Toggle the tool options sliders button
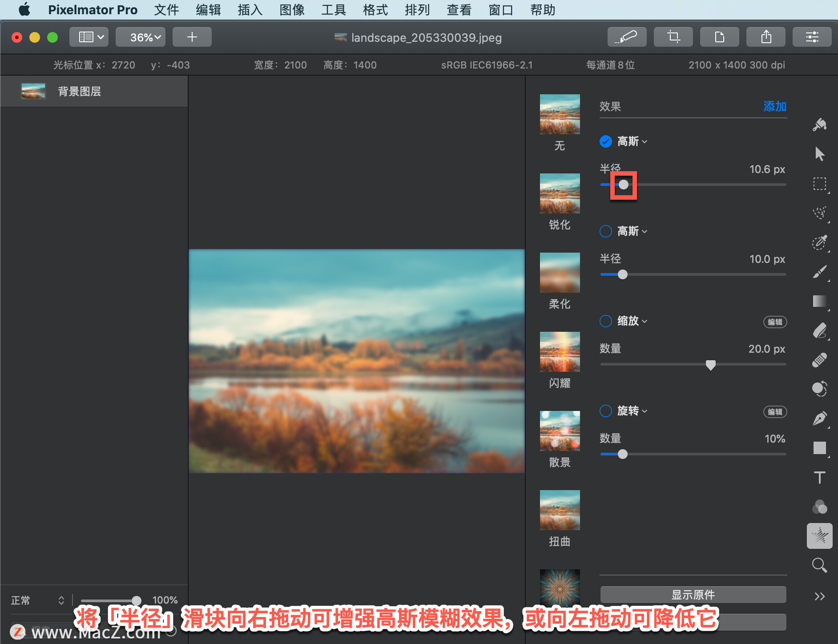 (812, 37)
